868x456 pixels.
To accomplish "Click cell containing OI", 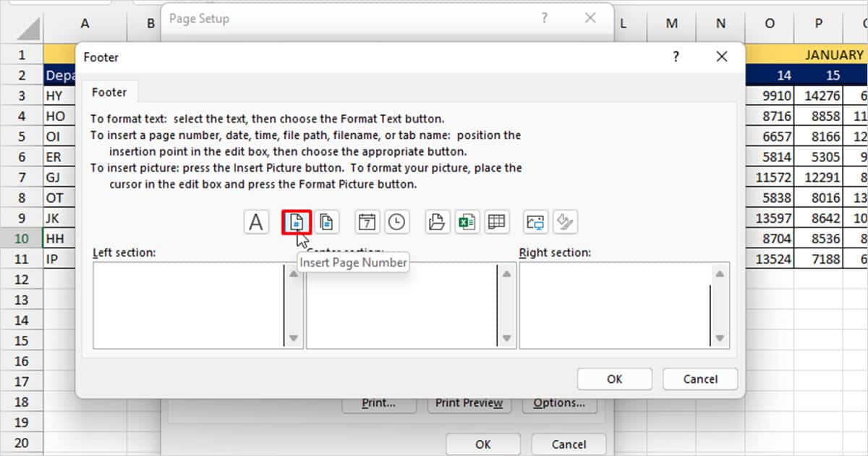I will point(60,137).
